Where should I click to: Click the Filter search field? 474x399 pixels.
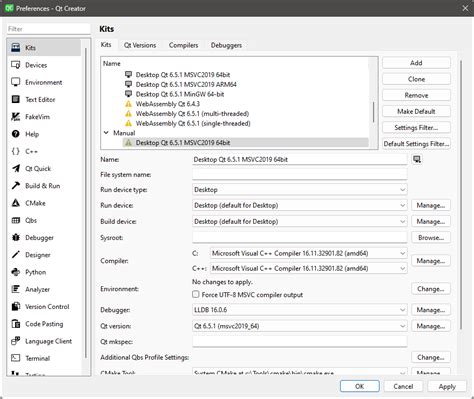pyautogui.click(x=48, y=29)
